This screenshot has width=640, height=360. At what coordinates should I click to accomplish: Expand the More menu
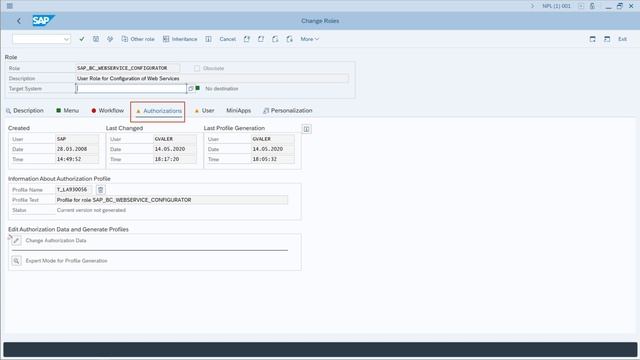(x=310, y=39)
